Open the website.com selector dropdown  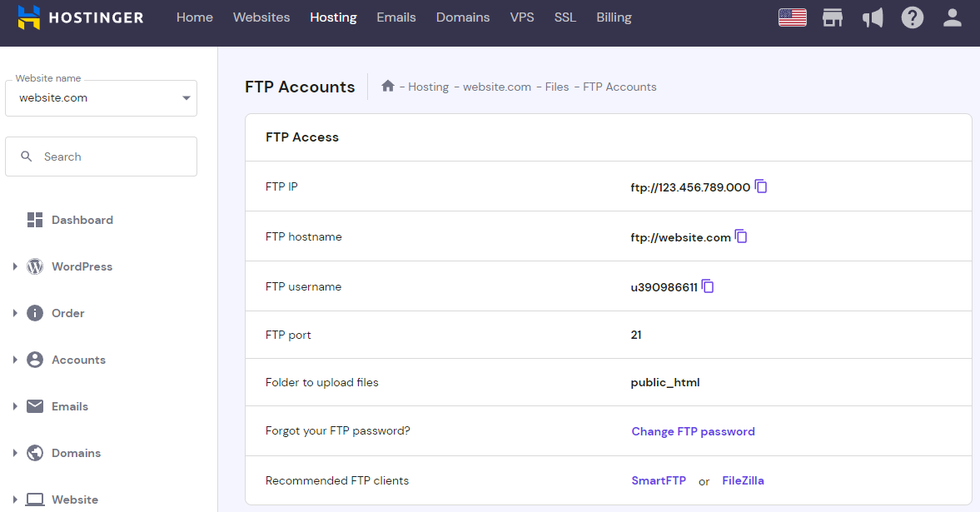(101, 97)
